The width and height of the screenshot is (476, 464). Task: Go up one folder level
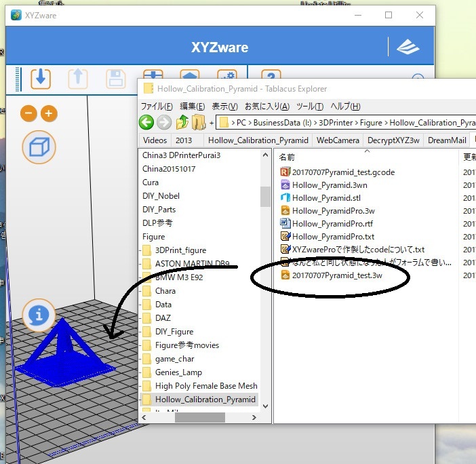182,122
